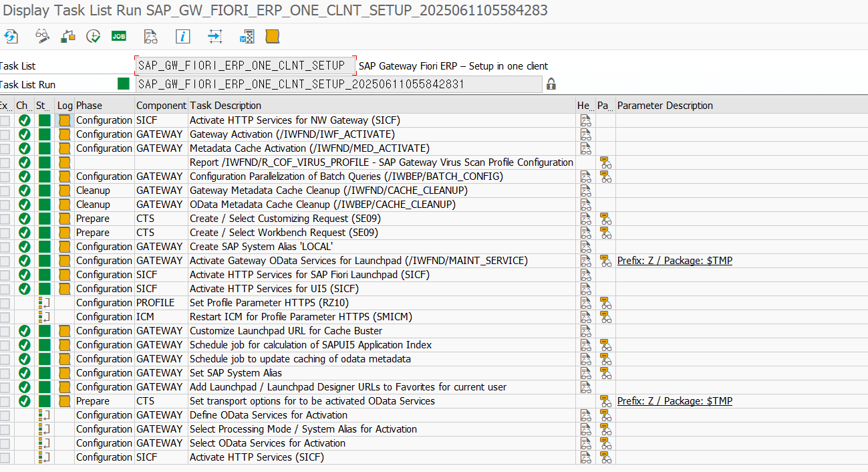Click 'Configuration Parallelization of Batch Queries' description
This screenshot has height=472, width=868.
click(346, 176)
